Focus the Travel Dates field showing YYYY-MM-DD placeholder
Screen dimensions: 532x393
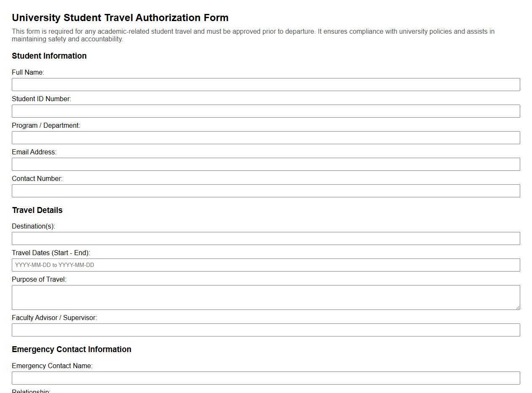point(265,265)
